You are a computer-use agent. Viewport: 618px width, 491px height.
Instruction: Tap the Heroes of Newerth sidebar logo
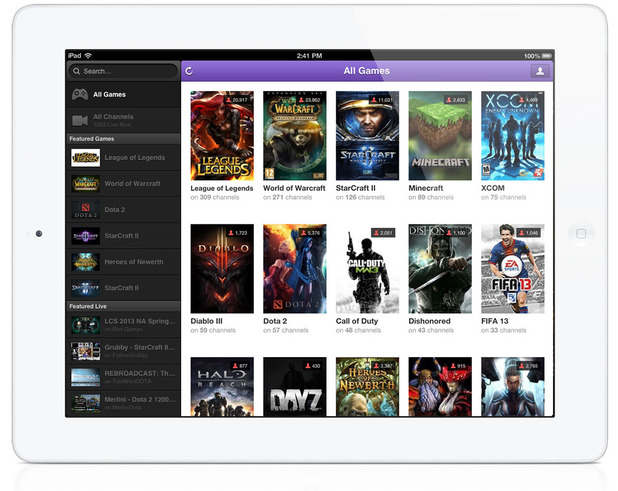pos(86,262)
